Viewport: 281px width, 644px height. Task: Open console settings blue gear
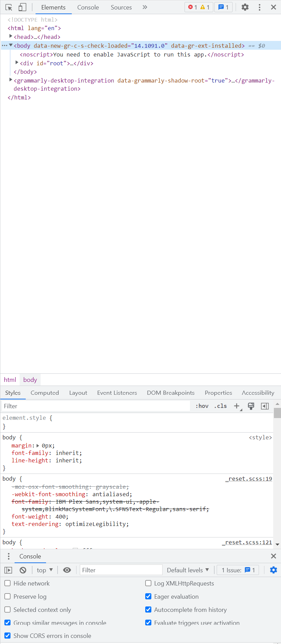(273, 570)
